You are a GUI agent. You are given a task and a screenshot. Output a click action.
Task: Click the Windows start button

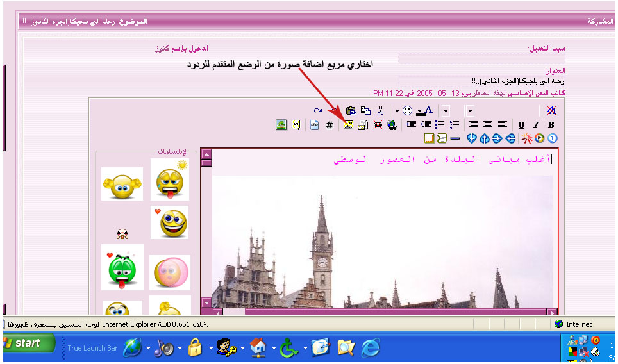22,343
